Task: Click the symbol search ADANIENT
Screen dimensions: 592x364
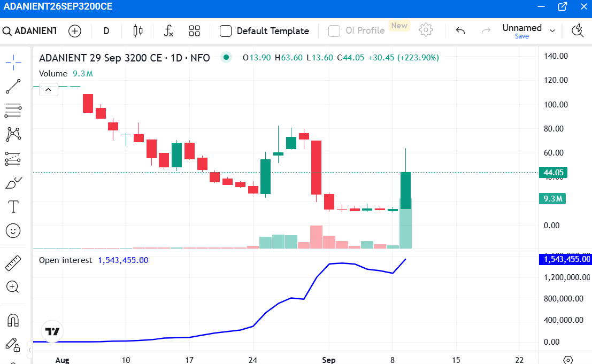Action: (29, 31)
